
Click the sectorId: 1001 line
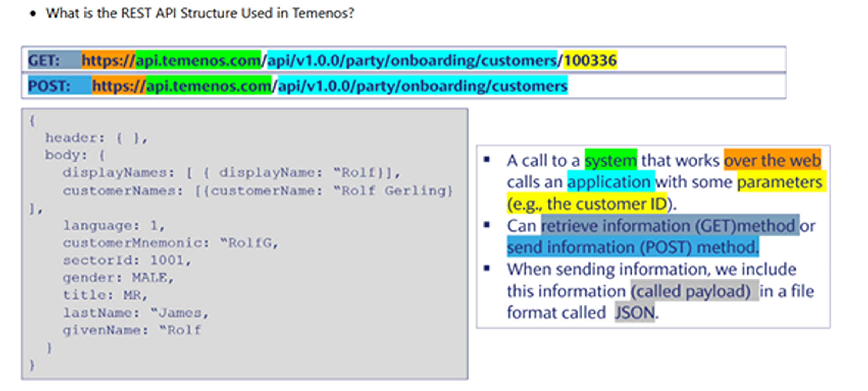[127, 260]
